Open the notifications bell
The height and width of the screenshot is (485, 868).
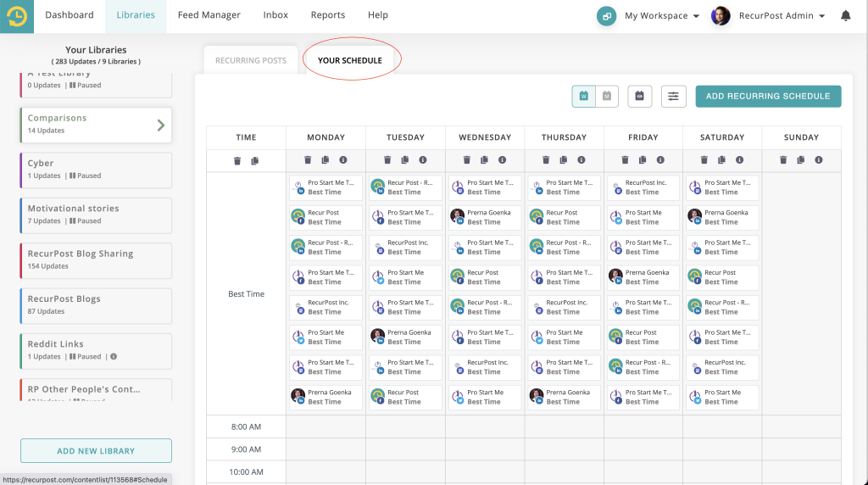pos(845,16)
